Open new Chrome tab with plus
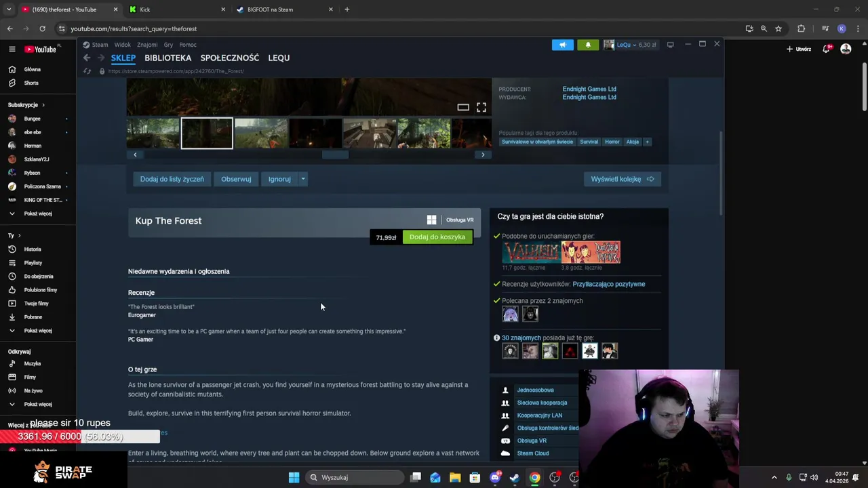Screen dimensions: 868x488 tap(347, 9)
